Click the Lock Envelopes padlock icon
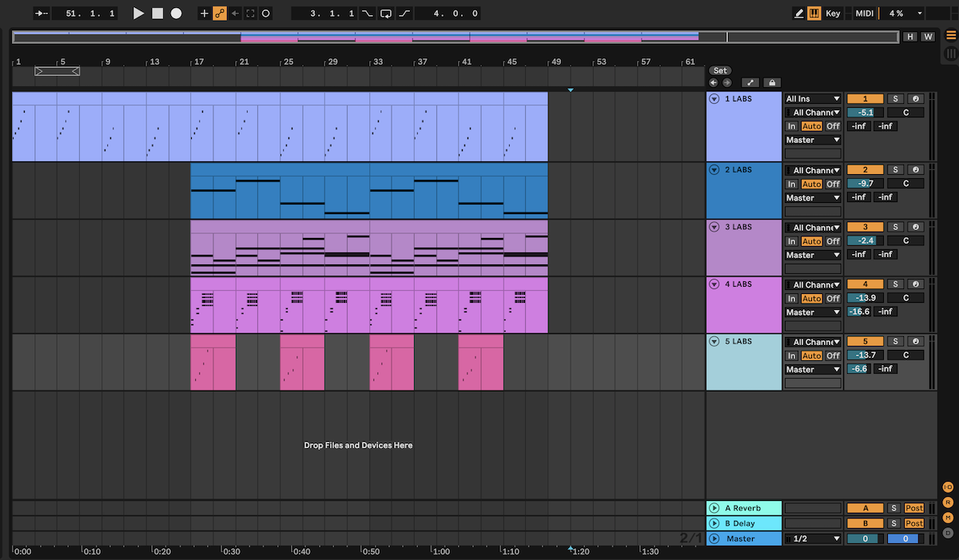Viewport: 959px width, 560px height. coord(771,82)
